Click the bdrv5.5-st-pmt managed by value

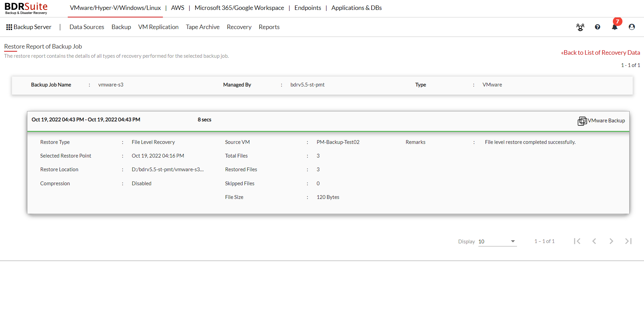click(307, 85)
